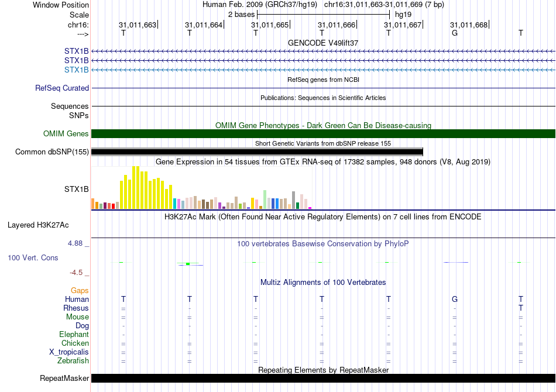Click the Mouse alignment row label

coord(77,317)
